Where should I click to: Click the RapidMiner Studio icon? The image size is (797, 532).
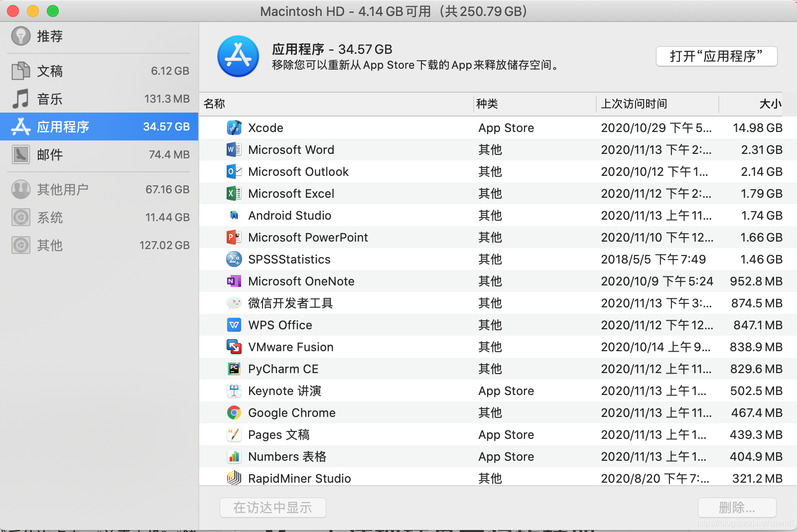[234, 478]
